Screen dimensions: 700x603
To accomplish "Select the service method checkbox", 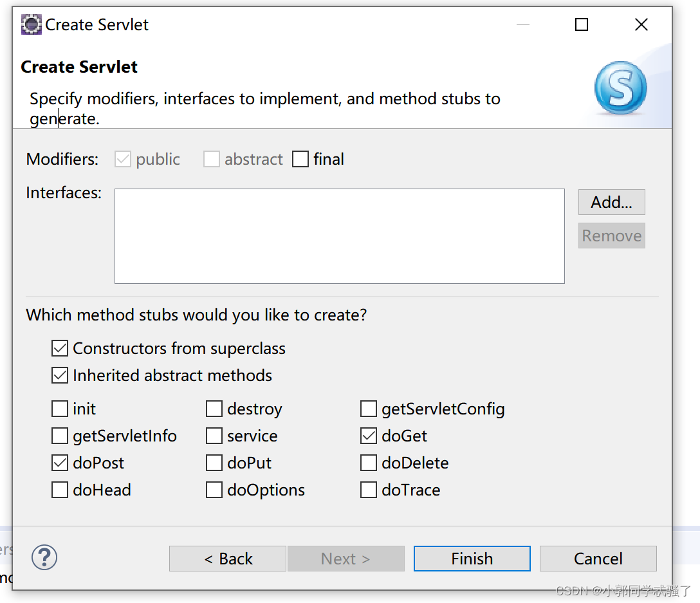I will (x=214, y=436).
